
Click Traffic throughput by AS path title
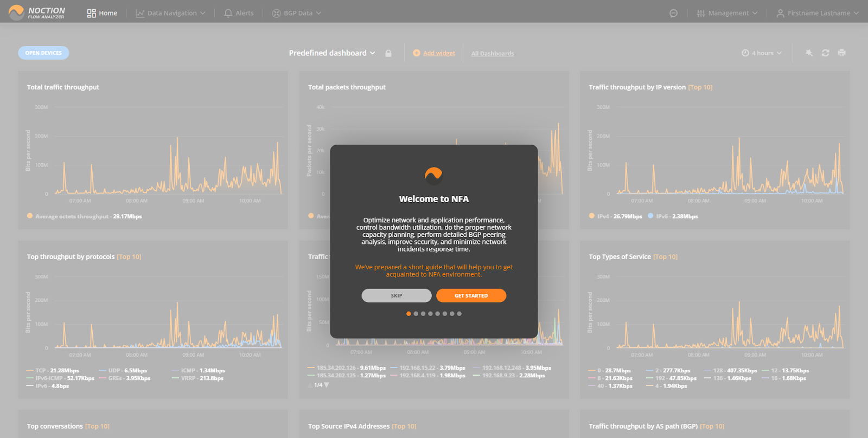[x=643, y=427]
